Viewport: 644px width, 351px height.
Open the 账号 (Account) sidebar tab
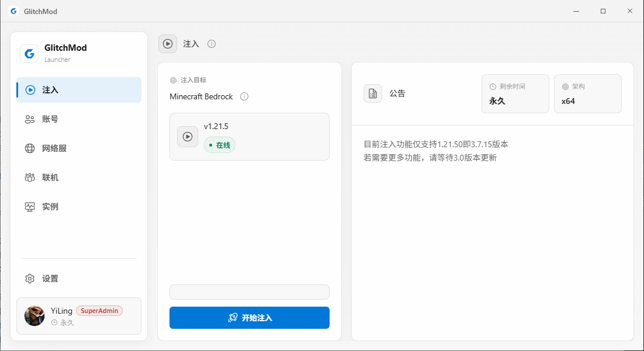click(x=79, y=119)
